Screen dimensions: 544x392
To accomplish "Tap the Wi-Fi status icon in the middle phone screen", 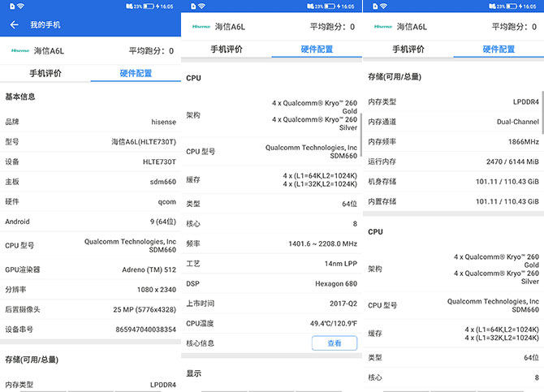I will (201, 6).
